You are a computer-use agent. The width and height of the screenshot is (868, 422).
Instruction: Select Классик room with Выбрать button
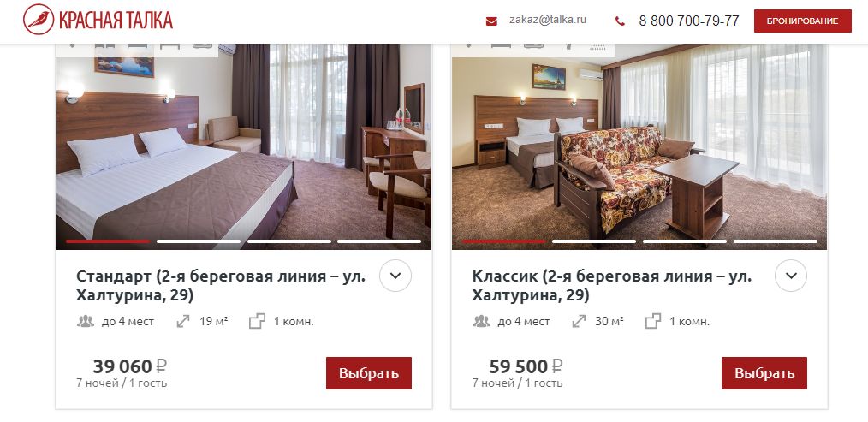click(x=764, y=373)
